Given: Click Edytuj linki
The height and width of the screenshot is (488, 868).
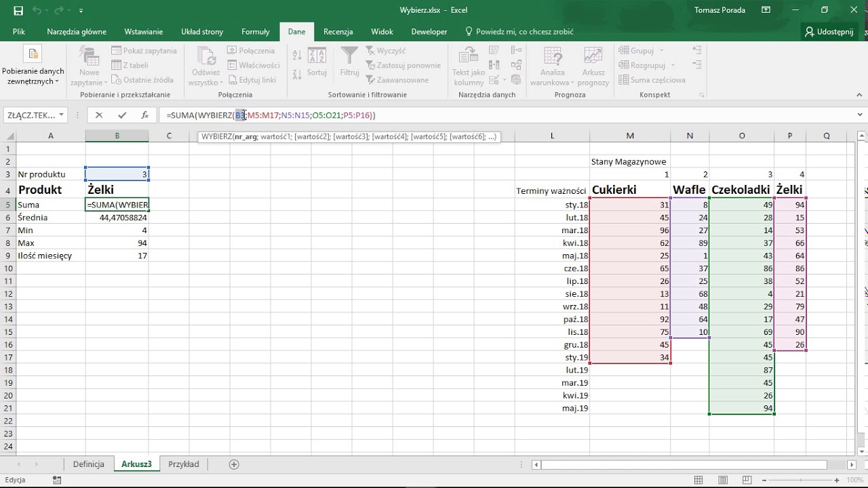Looking at the screenshot, I should click(x=252, y=80).
